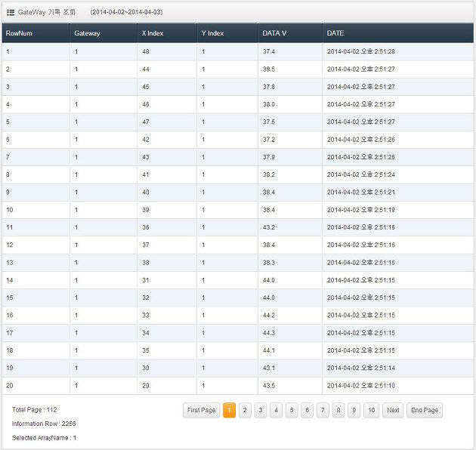
Task: Go to First Page
Action: (x=201, y=410)
